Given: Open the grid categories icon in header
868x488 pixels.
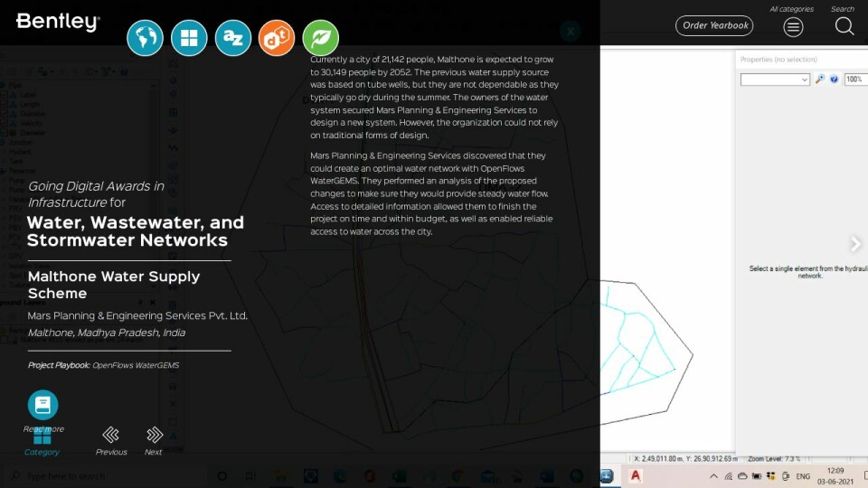Looking at the screenshot, I should [x=189, y=38].
